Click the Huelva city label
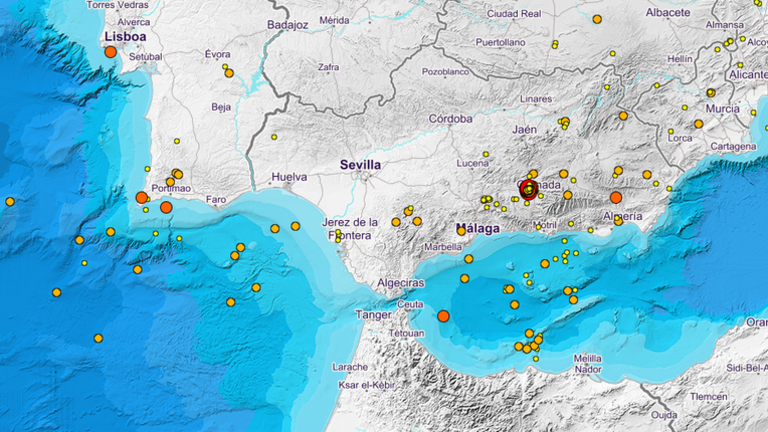 (289, 177)
